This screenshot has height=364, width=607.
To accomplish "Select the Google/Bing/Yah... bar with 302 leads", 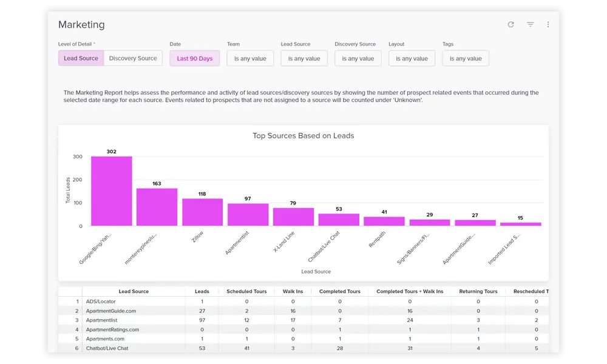I will pos(112,191).
